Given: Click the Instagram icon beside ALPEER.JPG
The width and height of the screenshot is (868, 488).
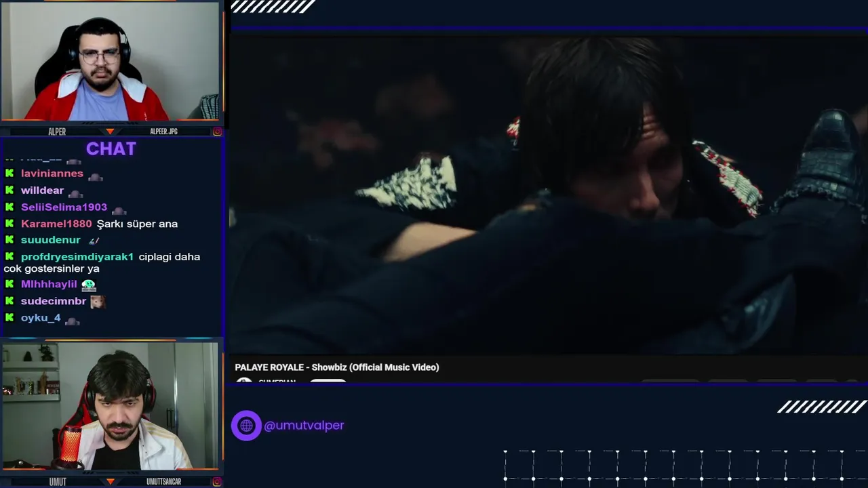Looking at the screenshot, I should pyautogui.click(x=217, y=131).
